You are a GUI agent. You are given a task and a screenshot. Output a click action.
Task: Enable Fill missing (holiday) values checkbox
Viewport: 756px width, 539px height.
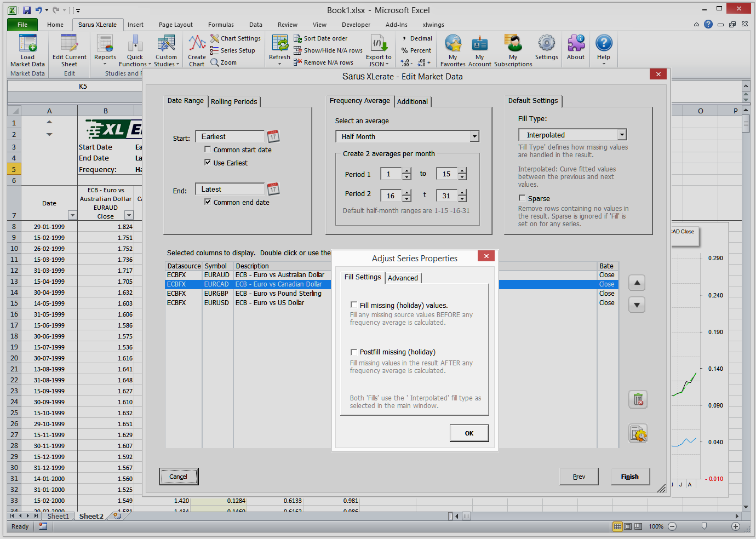(x=354, y=306)
